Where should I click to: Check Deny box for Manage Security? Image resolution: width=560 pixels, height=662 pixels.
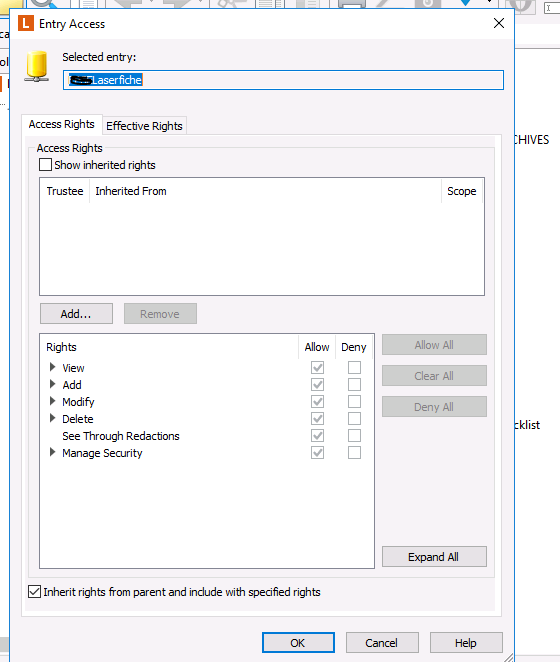354,453
